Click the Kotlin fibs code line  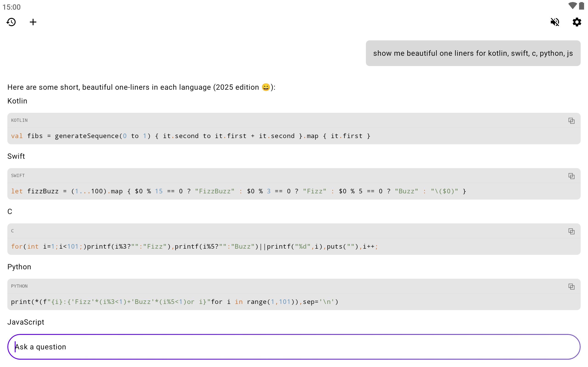click(191, 136)
